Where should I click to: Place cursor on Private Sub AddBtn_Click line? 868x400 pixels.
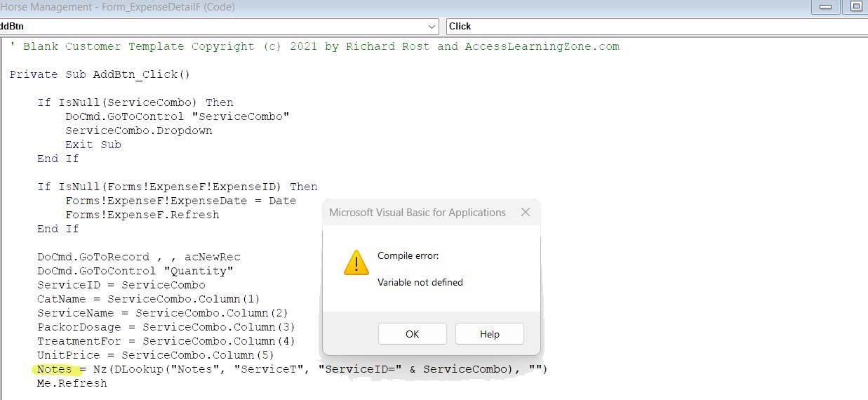(x=100, y=74)
